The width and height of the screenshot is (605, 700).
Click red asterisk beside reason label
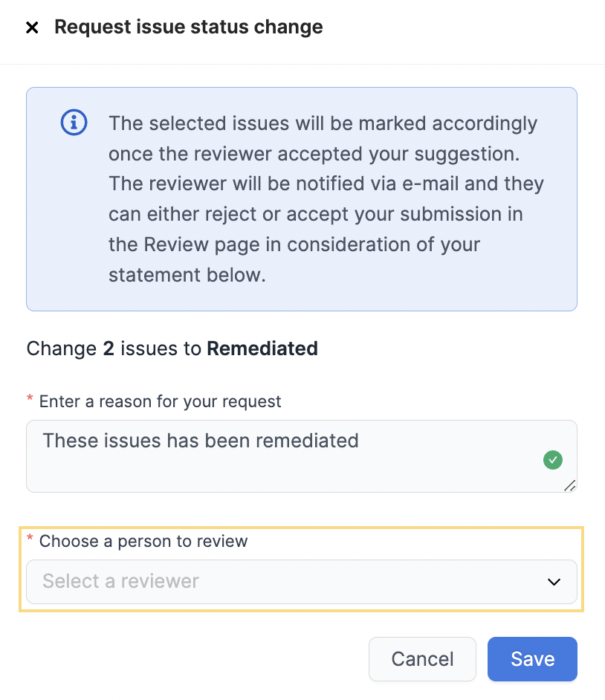pyautogui.click(x=30, y=398)
